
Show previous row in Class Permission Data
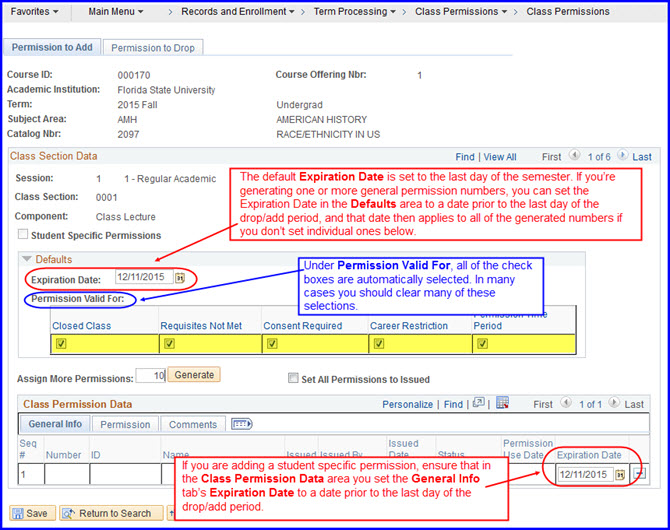point(566,402)
